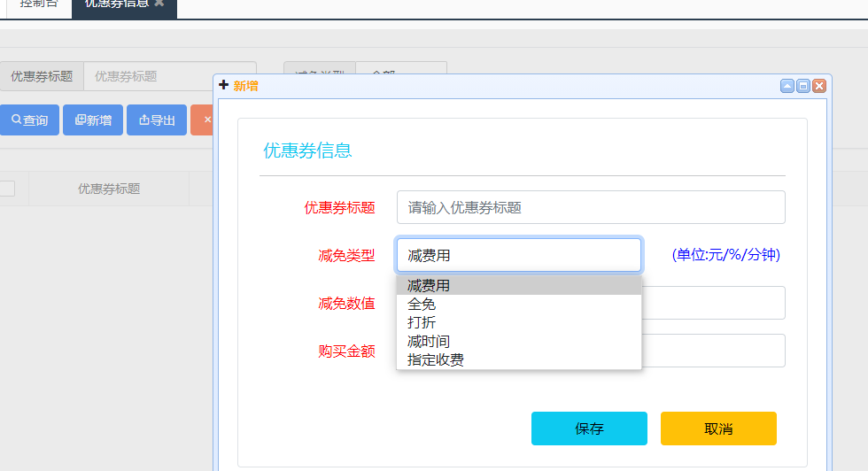
Task: Choose 指定收费 from the dropdown list
Action: point(519,359)
